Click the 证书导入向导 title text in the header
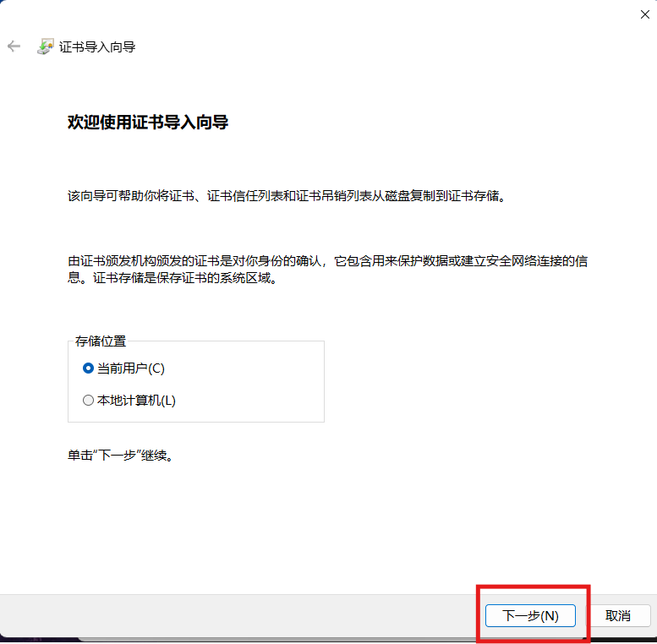The width and height of the screenshot is (657, 644). [x=97, y=47]
